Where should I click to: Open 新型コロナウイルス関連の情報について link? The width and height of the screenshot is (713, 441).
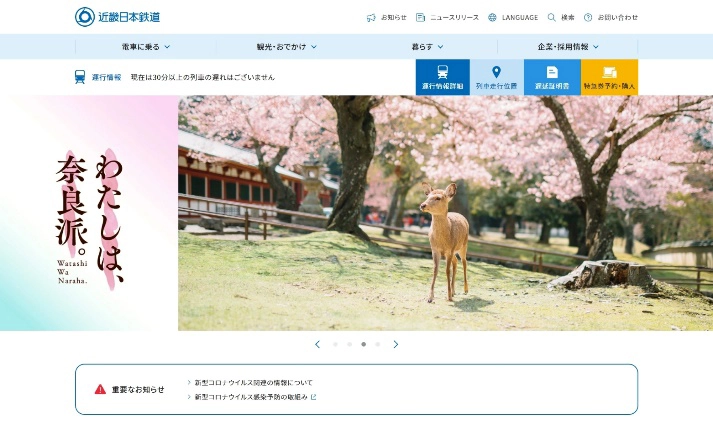pyautogui.click(x=253, y=382)
